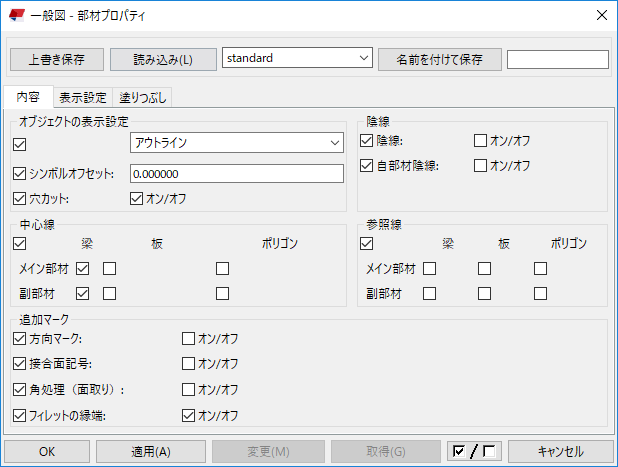Click the シンボルオフセット value field
The width and height of the screenshot is (618, 467).
(x=236, y=174)
